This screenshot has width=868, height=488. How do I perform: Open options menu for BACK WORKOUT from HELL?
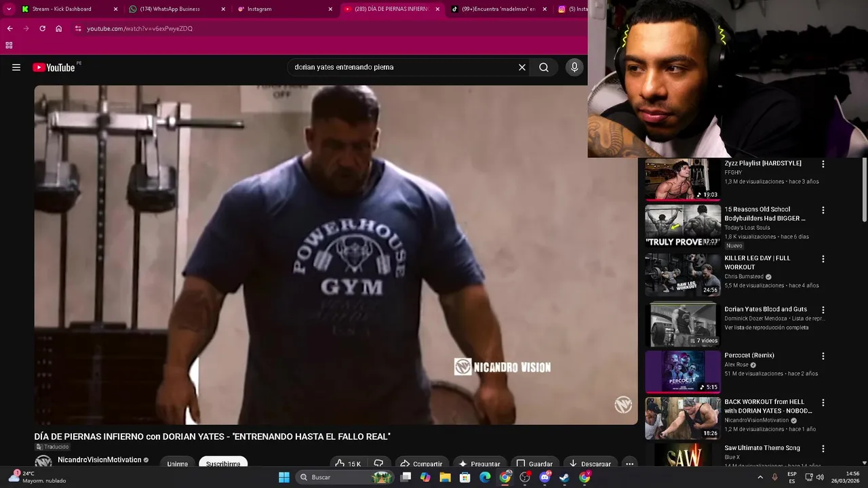click(x=823, y=403)
